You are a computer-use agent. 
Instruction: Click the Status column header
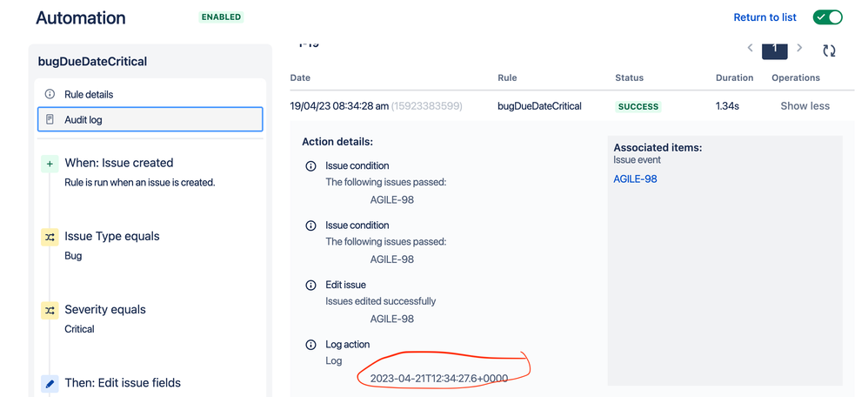629,77
